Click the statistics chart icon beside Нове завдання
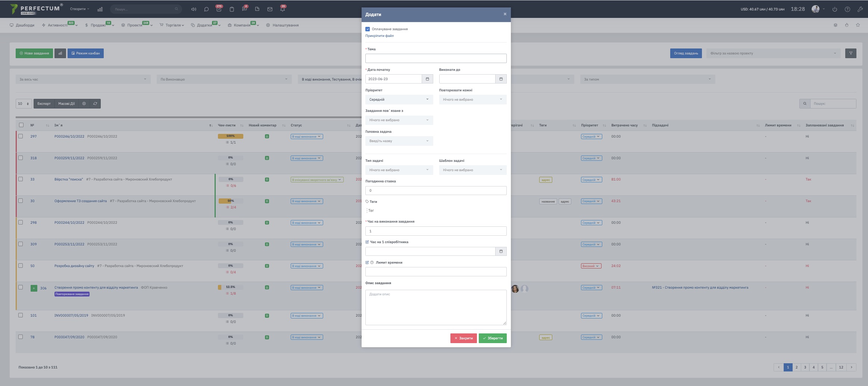Image resolution: width=868 pixels, height=386 pixels. [x=60, y=53]
